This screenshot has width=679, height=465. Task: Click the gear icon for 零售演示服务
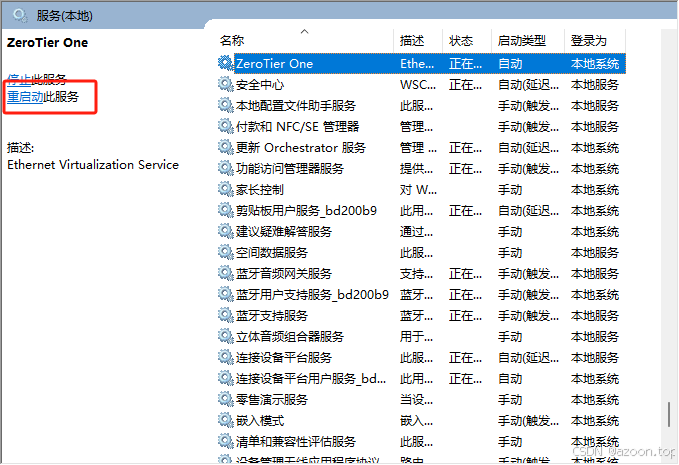(x=225, y=399)
